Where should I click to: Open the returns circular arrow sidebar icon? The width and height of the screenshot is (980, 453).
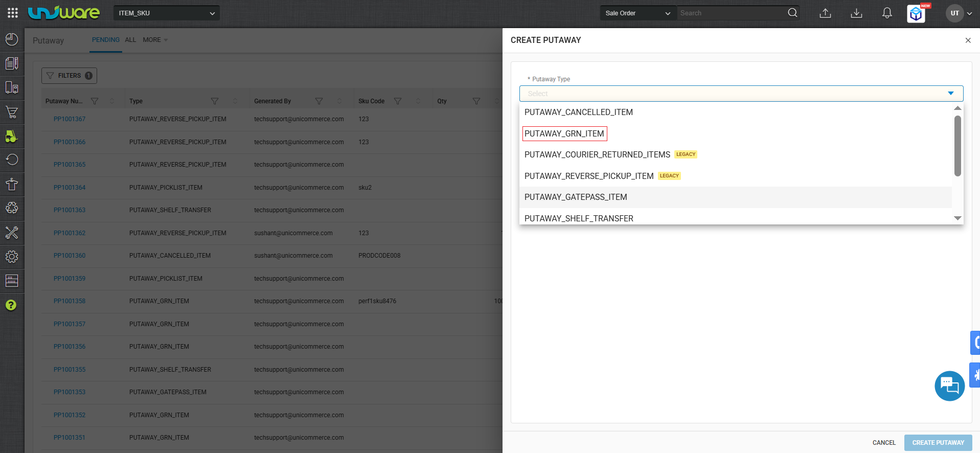[x=12, y=160]
